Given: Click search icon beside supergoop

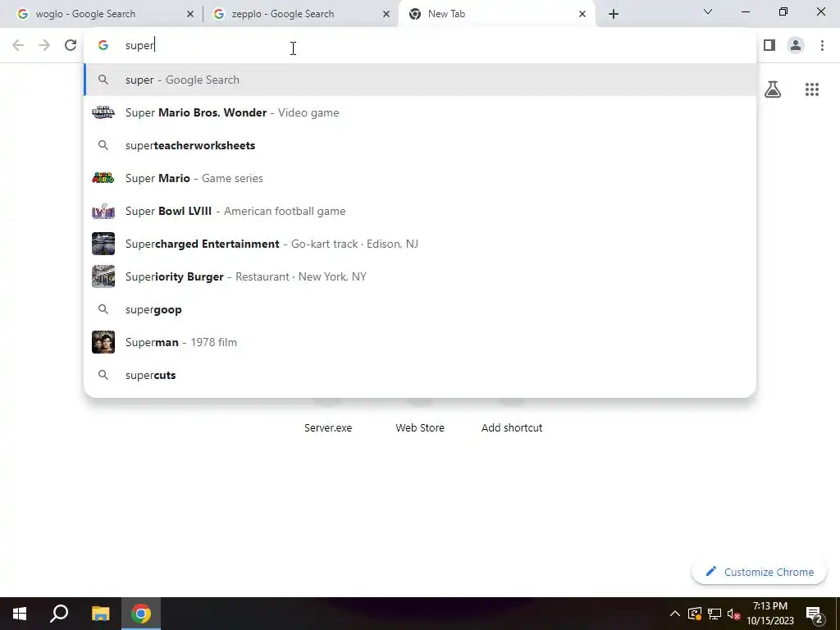Looking at the screenshot, I should pos(103,309).
